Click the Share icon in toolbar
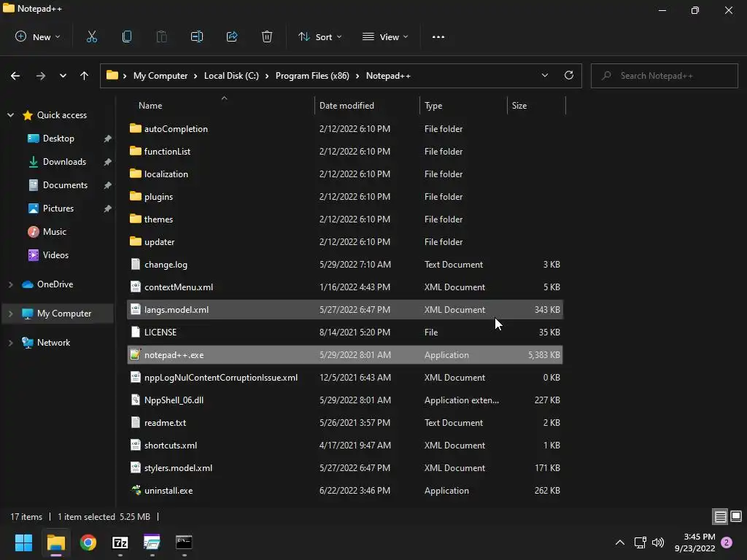 (232, 36)
